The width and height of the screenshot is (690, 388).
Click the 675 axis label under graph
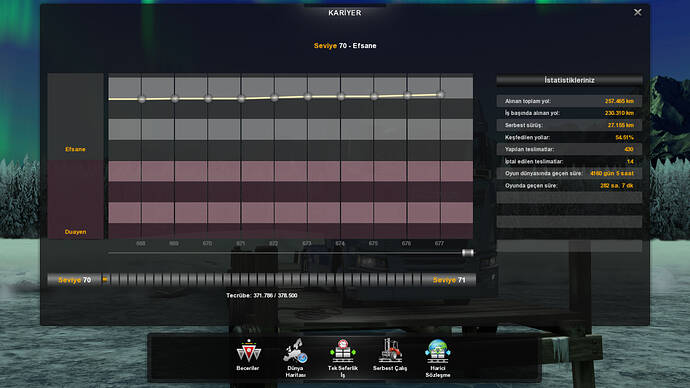(x=373, y=243)
